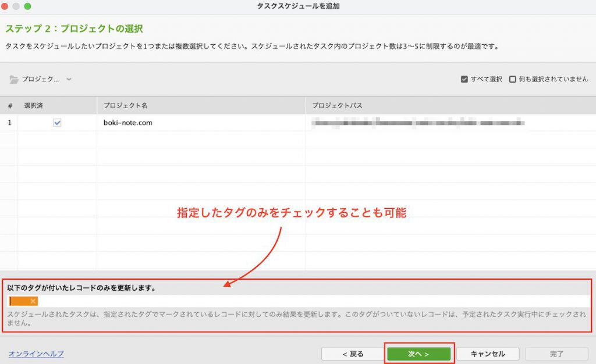596x364 pixels.
Task: Select the boki-note.com project name cell
Action: (x=201, y=123)
